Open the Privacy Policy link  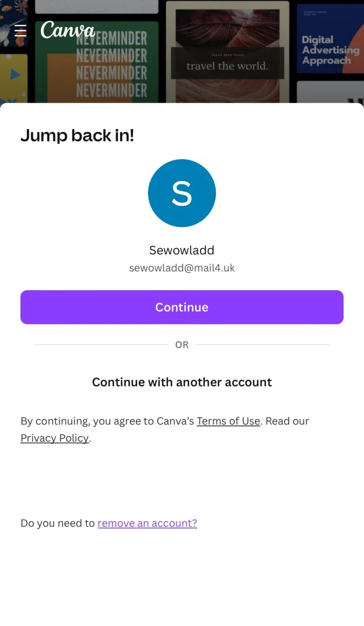coord(55,438)
